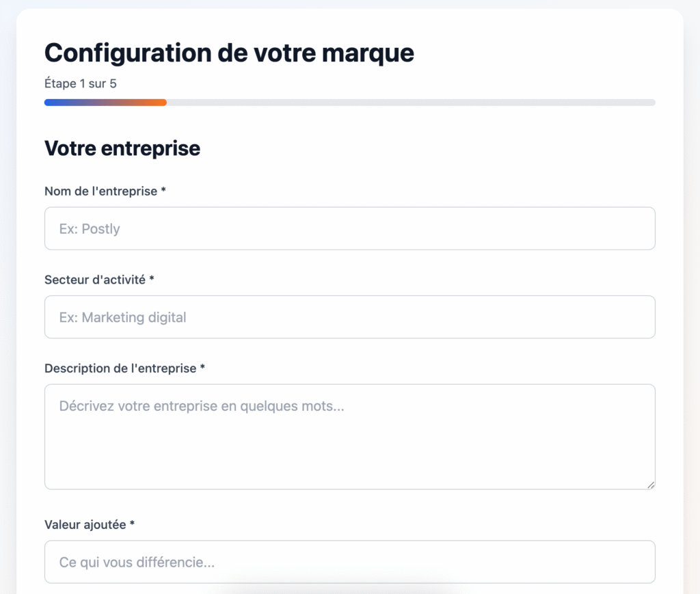Click the "Description de l'entreprise" label
The image size is (700, 594).
click(x=120, y=368)
